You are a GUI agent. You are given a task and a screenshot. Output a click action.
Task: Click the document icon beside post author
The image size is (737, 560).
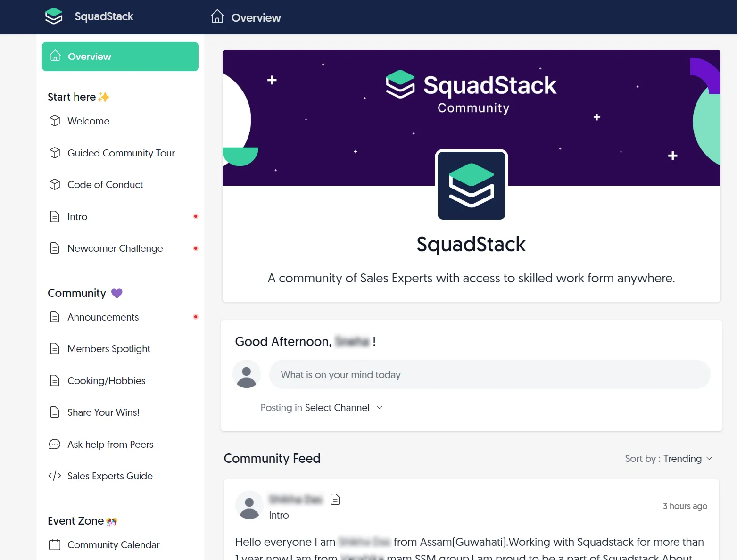335,499
